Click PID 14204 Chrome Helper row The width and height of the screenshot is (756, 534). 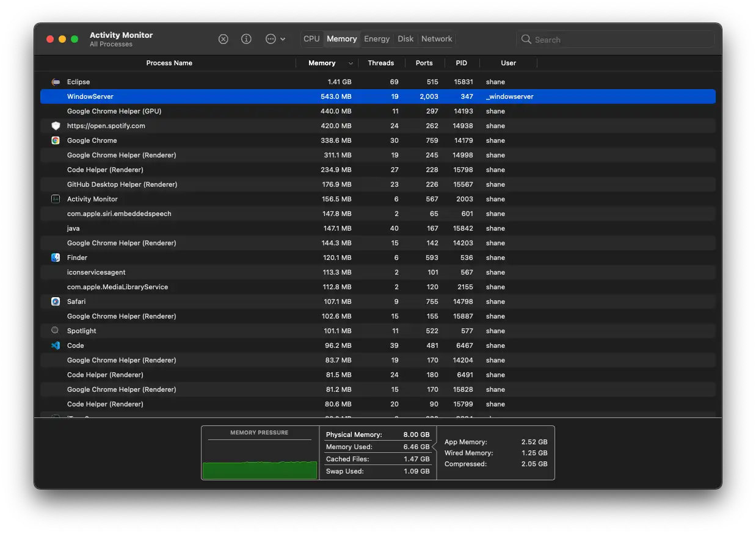[463, 360]
